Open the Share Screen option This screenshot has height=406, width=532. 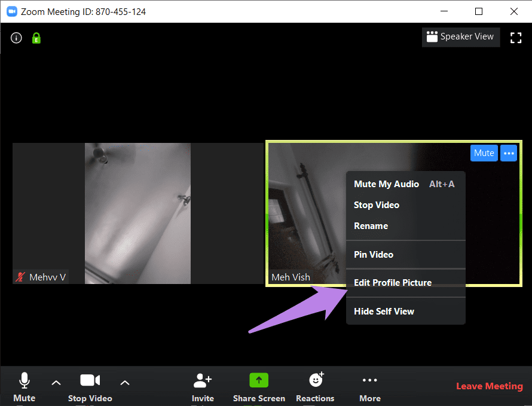[x=259, y=386]
